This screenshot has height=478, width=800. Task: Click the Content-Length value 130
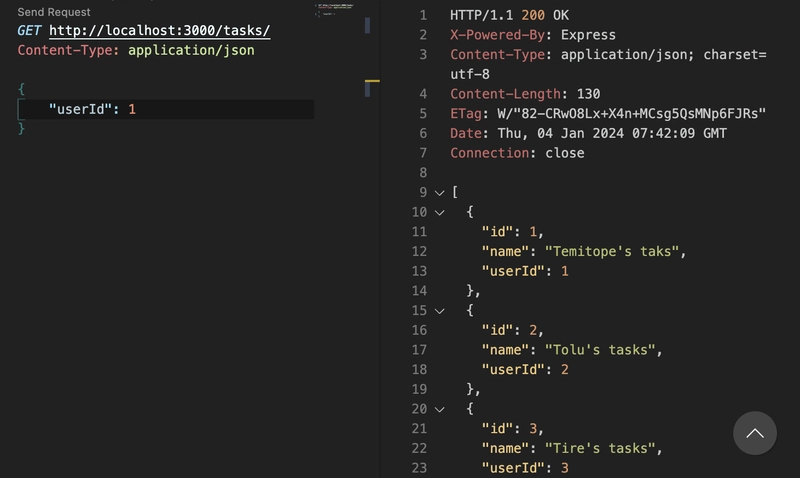pos(588,94)
